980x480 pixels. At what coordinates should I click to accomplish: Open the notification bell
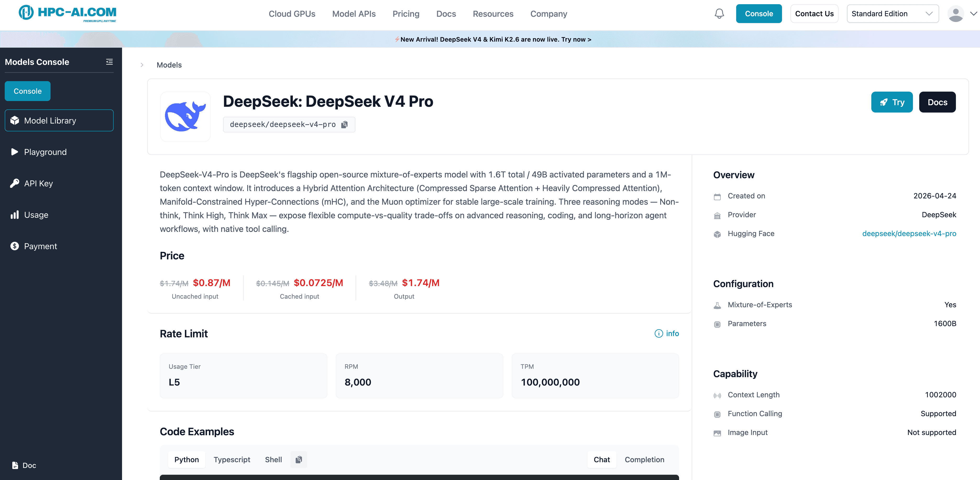click(719, 14)
